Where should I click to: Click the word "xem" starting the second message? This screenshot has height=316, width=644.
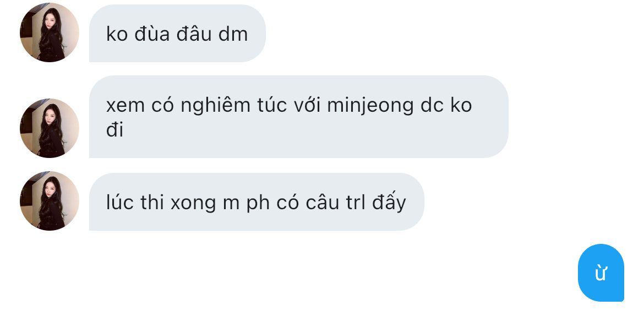[125, 106]
